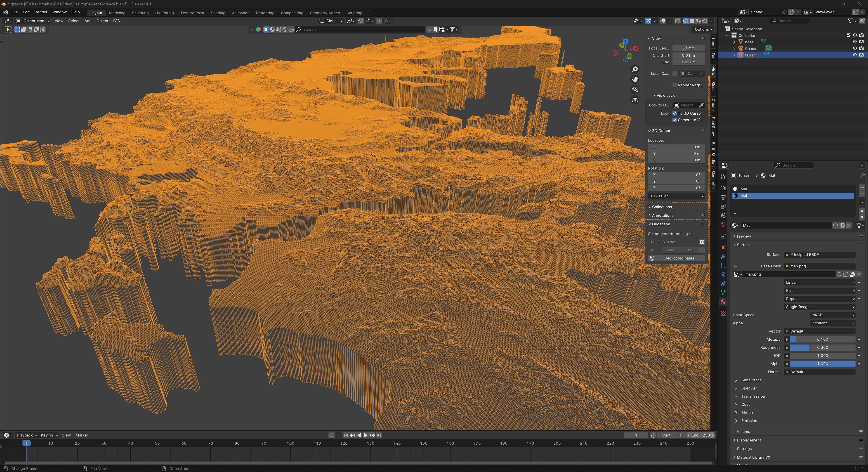Click the zoom magnifier viewport gizmo

635,69
